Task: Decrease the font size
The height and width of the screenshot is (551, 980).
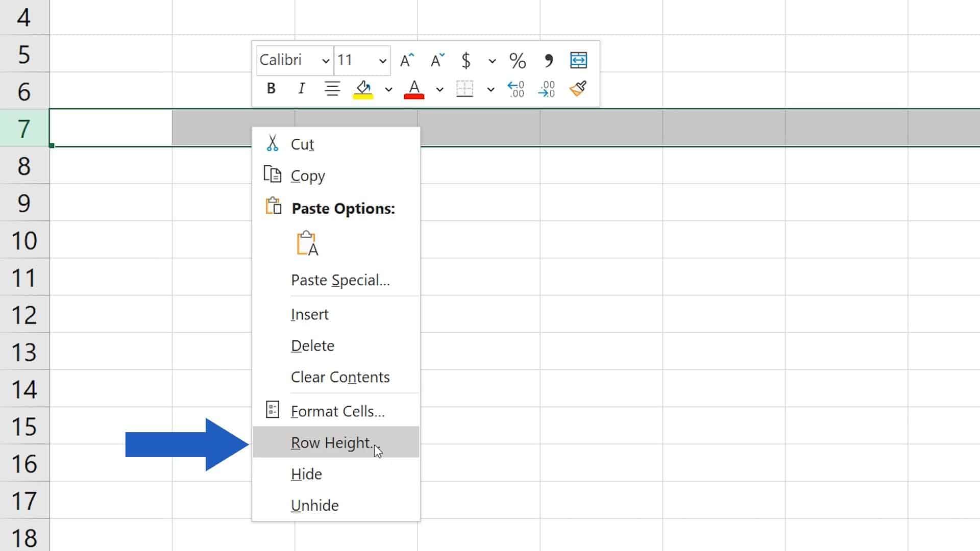Action: tap(437, 59)
